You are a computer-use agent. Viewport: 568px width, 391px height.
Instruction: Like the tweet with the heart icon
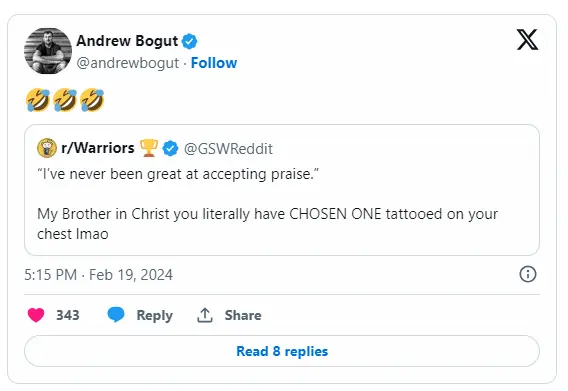[x=36, y=315]
